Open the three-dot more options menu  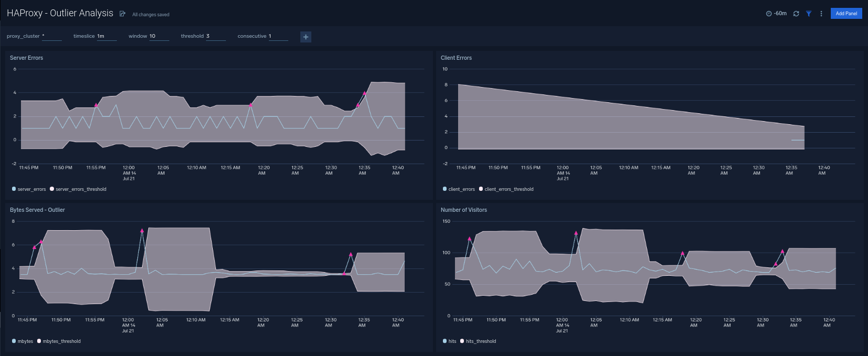click(821, 14)
